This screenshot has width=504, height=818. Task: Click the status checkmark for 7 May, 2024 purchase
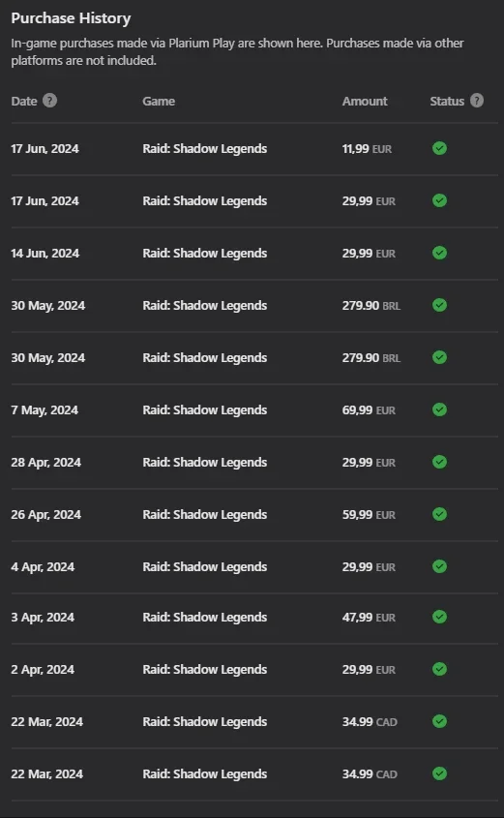tap(440, 409)
